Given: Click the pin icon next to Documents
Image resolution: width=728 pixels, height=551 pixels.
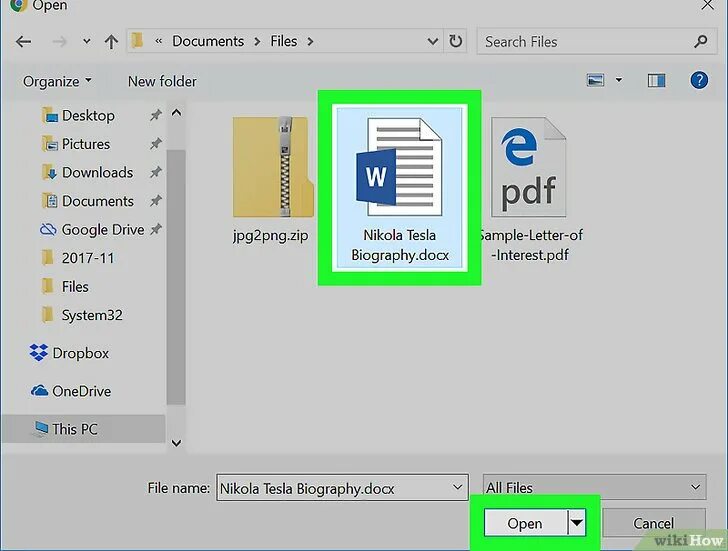Looking at the screenshot, I should tap(156, 201).
